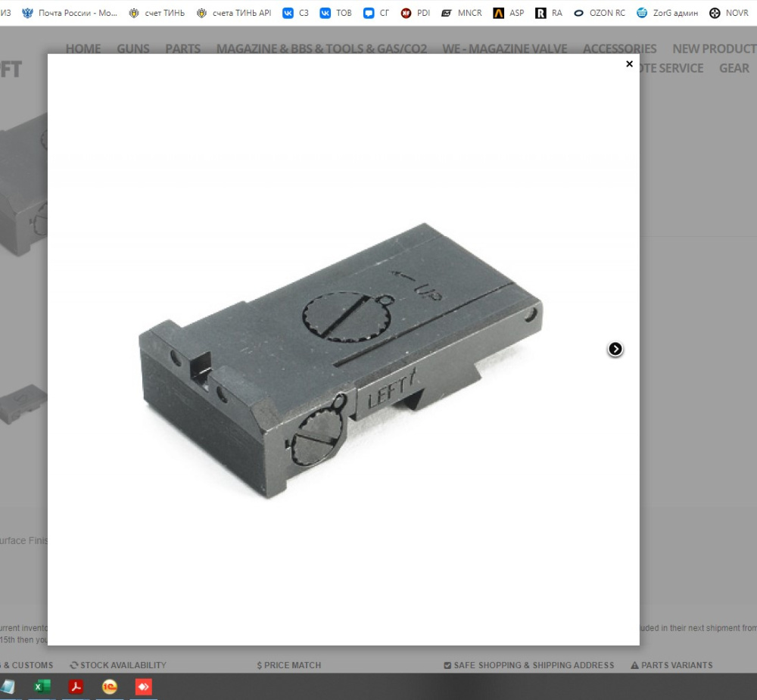
Task: Open the Stock Availability link
Action: tap(118, 665)
